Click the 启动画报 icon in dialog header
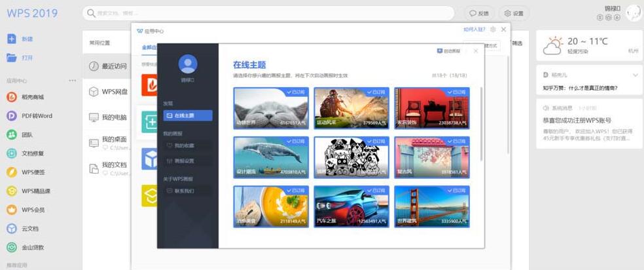 coord(439,51)
